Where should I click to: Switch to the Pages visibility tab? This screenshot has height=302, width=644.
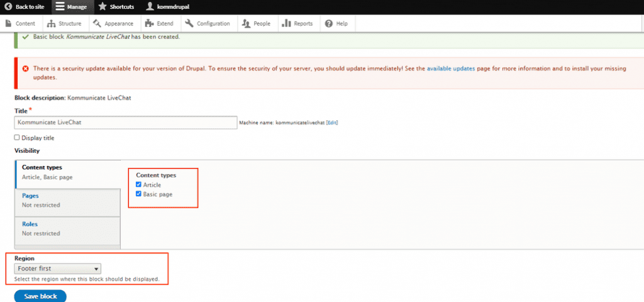[x=67, y=202]
